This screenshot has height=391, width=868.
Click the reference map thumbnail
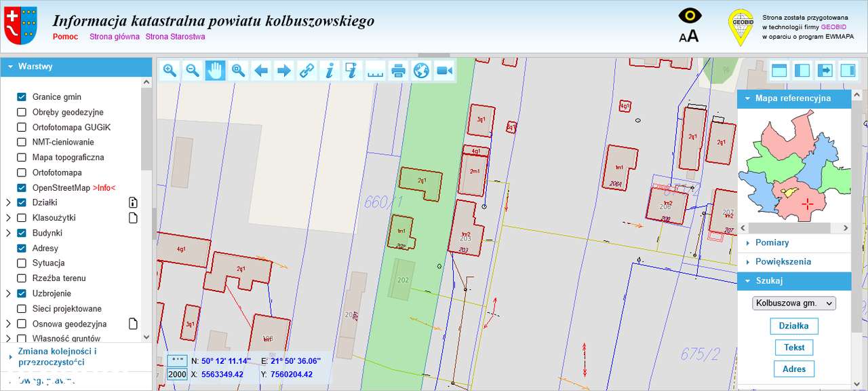[x=794, y=166]
